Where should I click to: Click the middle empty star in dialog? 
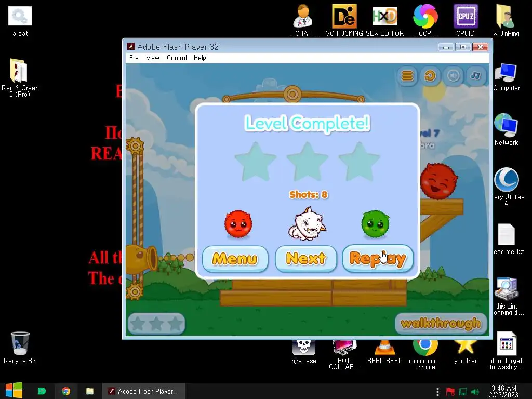tap(308, 162)
